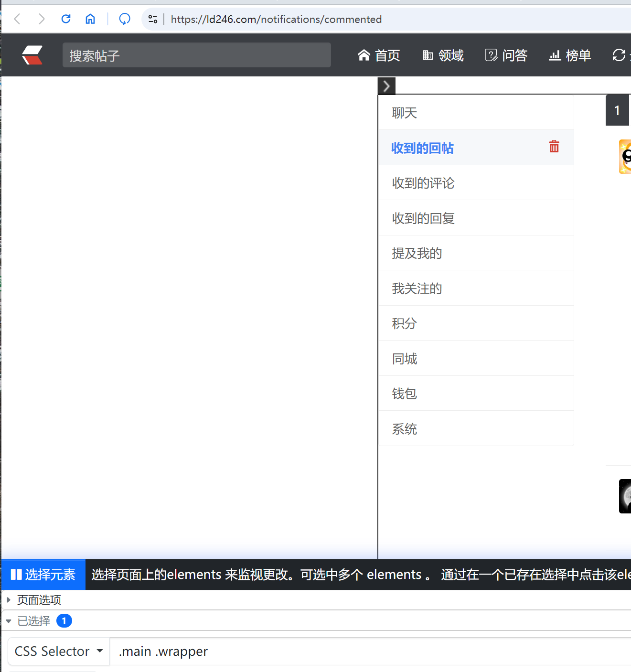Open the 钱包 notifications

click(x=405, y=394)
